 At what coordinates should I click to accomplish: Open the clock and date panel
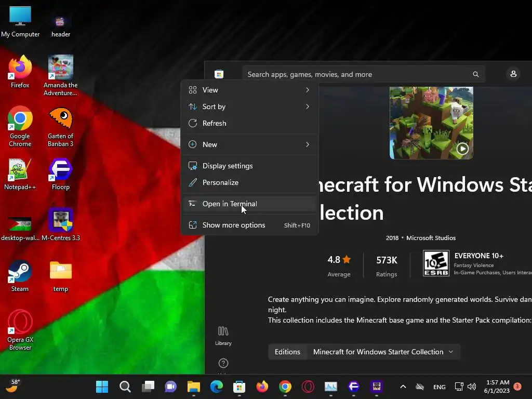[497, 387]
